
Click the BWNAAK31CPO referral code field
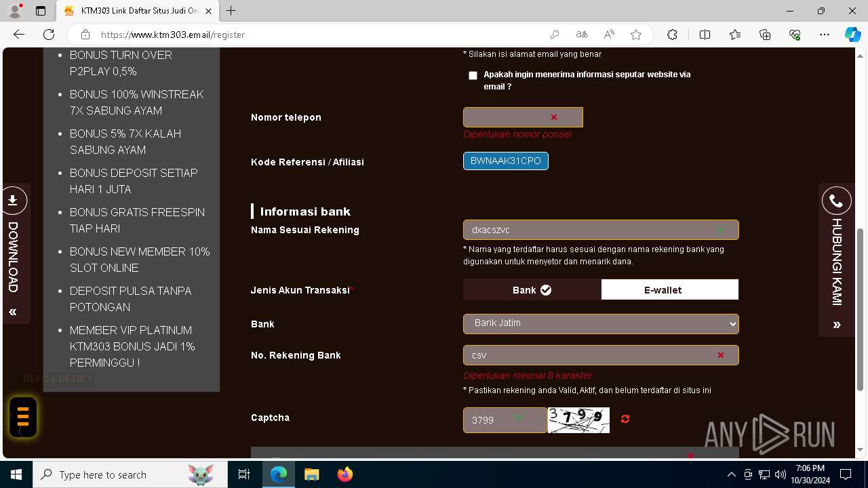pos(506,161)
